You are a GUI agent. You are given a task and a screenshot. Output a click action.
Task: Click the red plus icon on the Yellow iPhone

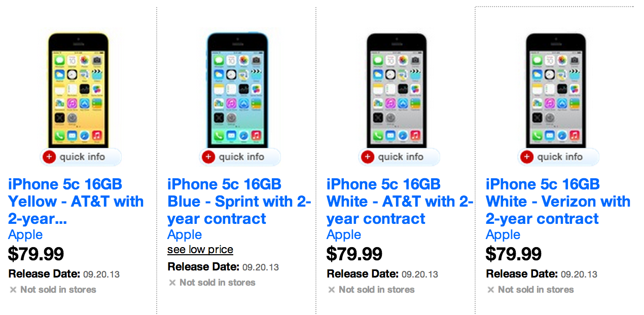click(x=49, y=157)
